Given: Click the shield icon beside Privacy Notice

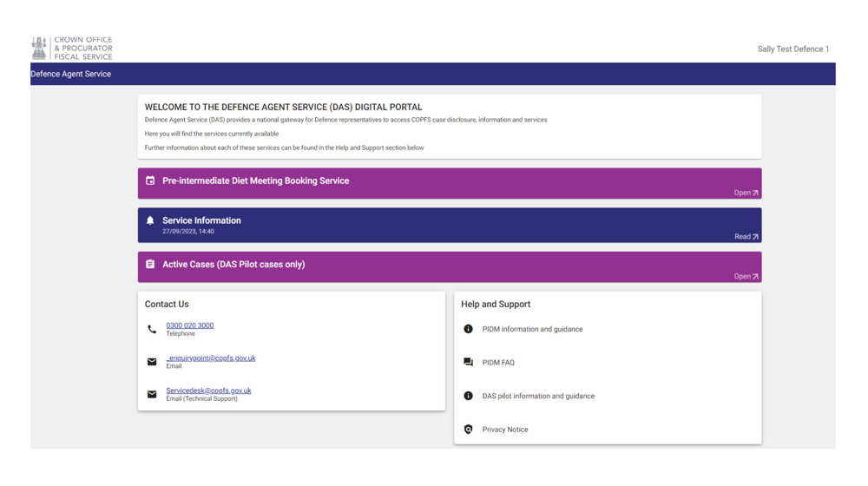Looking at the screenshot, I should [x=469, y=430].
